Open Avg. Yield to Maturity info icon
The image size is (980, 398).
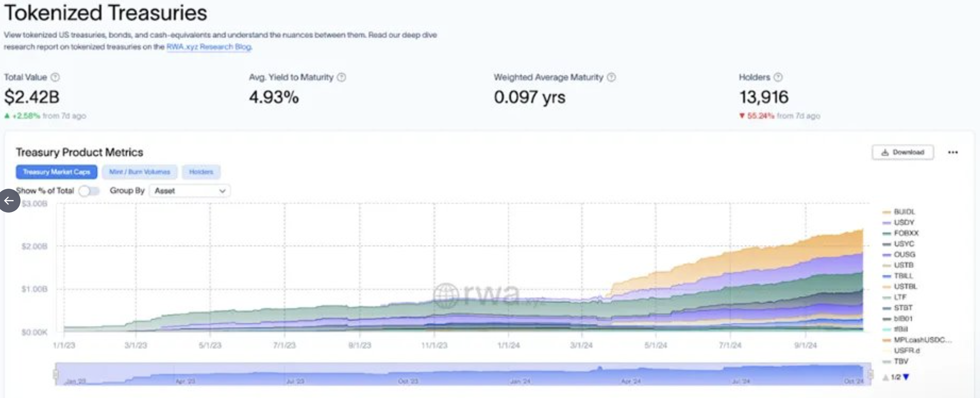click(x=342, y=77)
